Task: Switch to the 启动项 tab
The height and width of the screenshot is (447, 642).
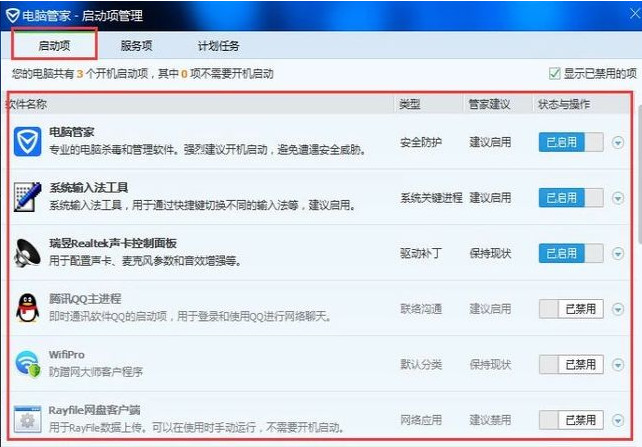Action: [x=54, y=45]
